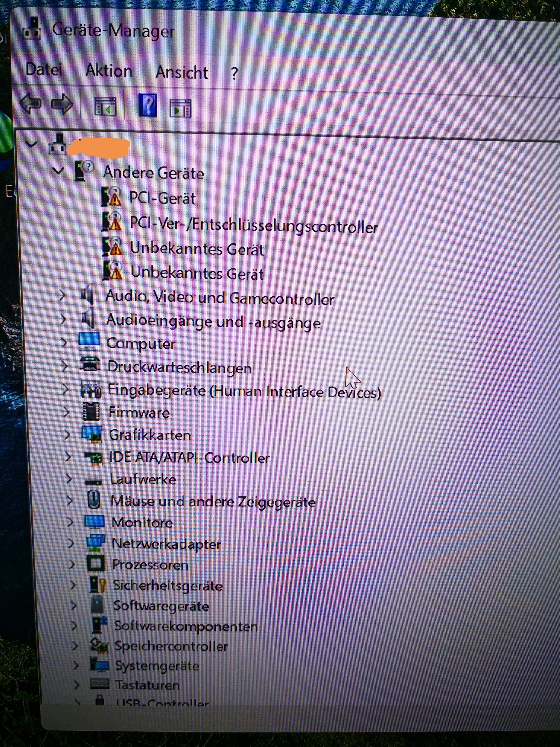Click the blue Help toolbar icon
560x747 pixels.
[x=148, y=106]
